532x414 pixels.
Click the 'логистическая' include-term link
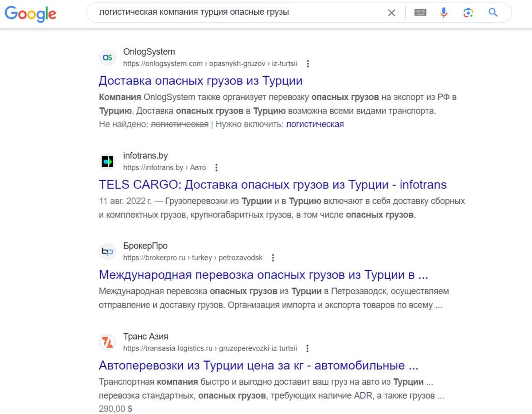316,124
